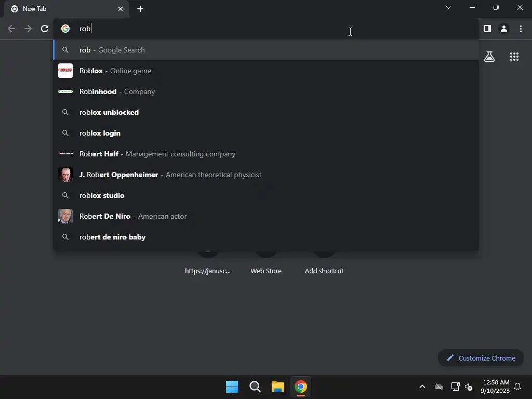This screenshot has width=532, height=399.
Task: Open the side panel icon
Action: pyautogui.click(x=487, y=29)
